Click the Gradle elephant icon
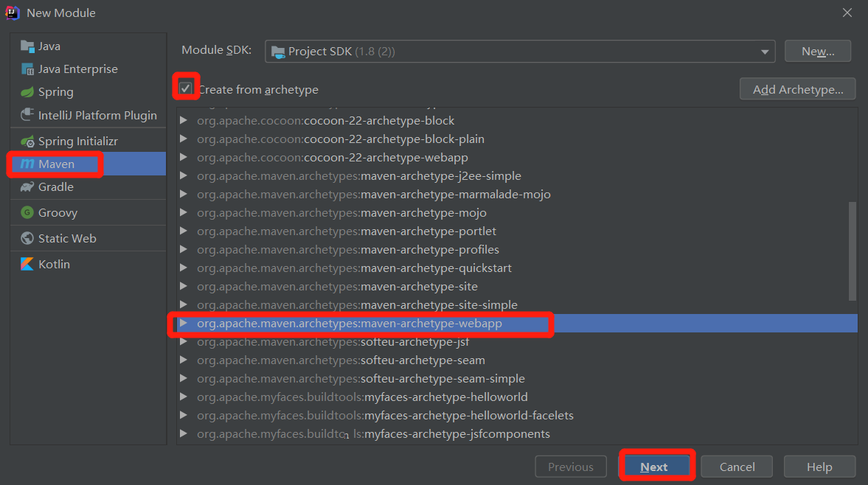This screenshot has width=868, height=485. (27, 187)
